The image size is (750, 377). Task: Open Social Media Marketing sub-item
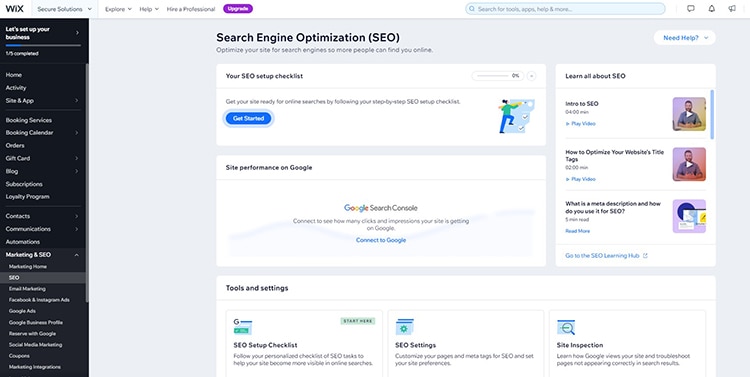(x=35, y=344)
